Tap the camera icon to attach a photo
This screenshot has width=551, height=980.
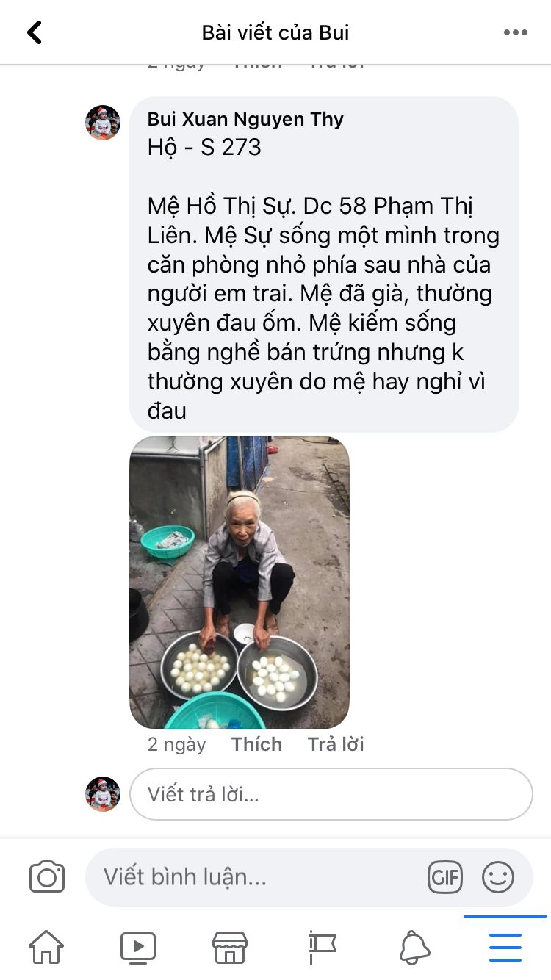[47, 877]
